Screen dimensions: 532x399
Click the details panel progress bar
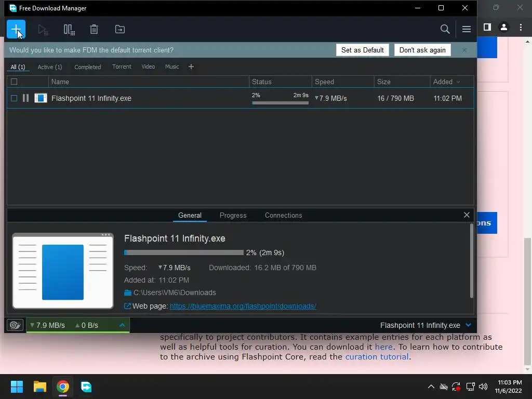pyautogui.click(x=184, y=252)
